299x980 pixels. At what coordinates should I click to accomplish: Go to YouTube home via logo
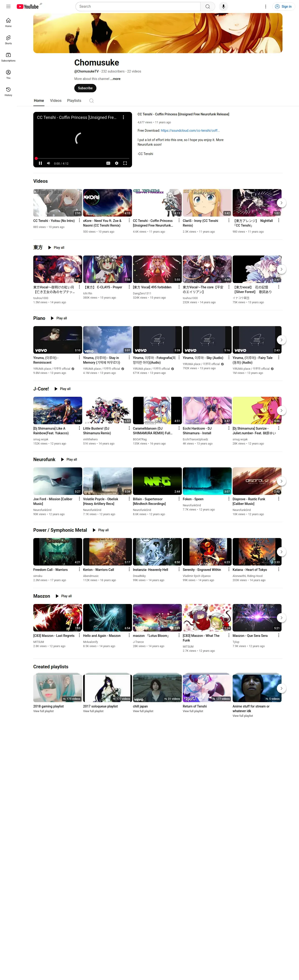28,7
